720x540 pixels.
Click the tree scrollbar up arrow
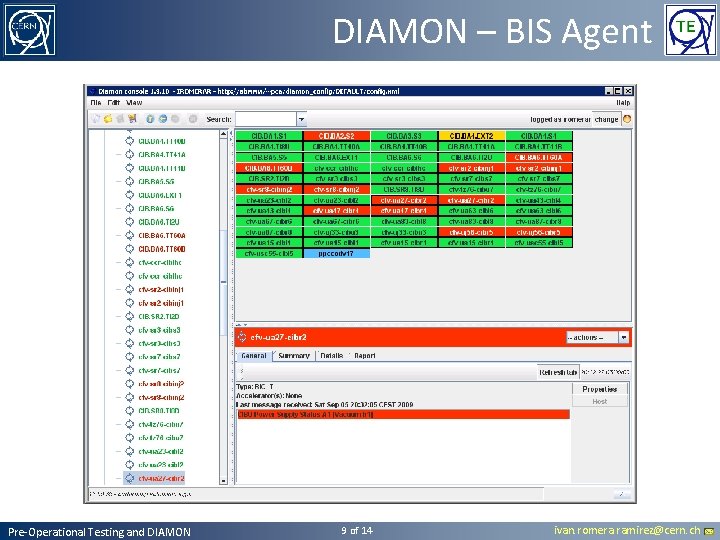pos(224,134)
